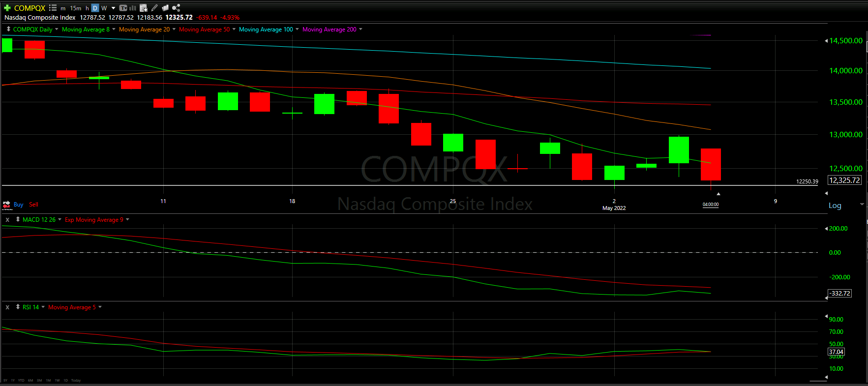
Task: Open the symbol list icon beside COMPQX
Action: [x=53, y=8]
